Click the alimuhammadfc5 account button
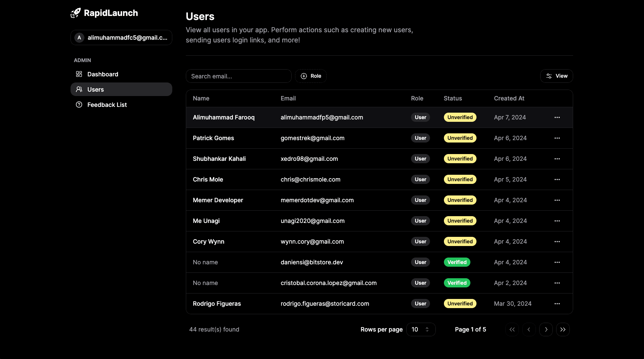This screenshot has height=359, width=644. coord(121,37)
